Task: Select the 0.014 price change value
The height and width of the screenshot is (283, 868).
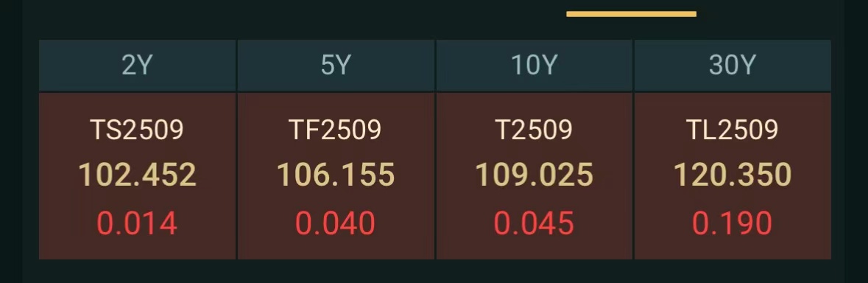Action: 137,224
